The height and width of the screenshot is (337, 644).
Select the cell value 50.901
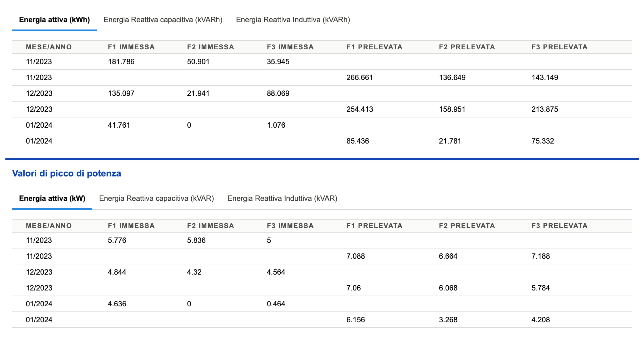click(x=198, y=62)
